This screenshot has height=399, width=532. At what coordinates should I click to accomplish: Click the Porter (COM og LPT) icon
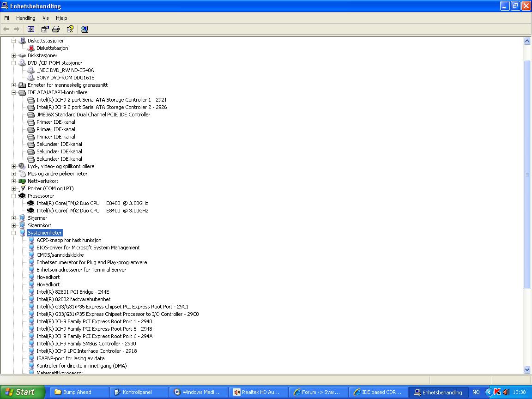pyautogui.click(x=22, y=188)
